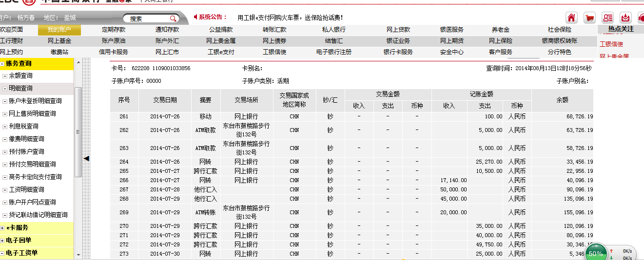The height and width of the screenshot is (260, 644).
Task: Open the 网上保险 menu
Action: tap(501, 41)
